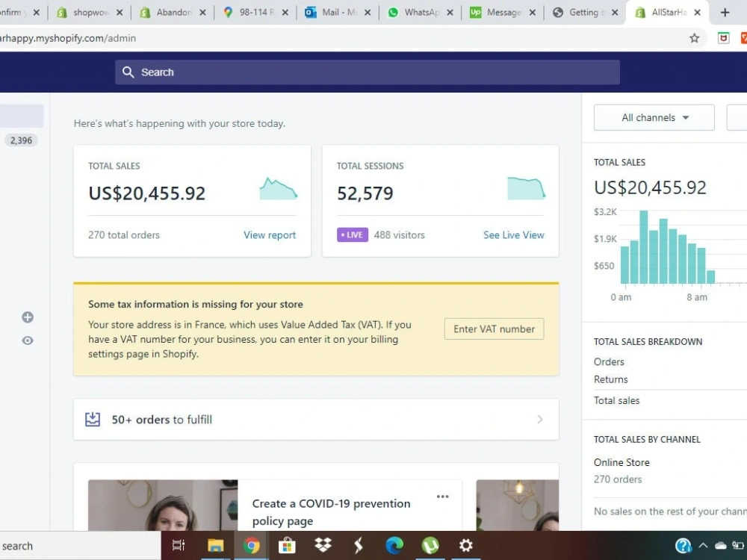The width and height of the screenshot is (747, 560).
Task: Open Settings gear in taskbar
Action: coord(466,545)
